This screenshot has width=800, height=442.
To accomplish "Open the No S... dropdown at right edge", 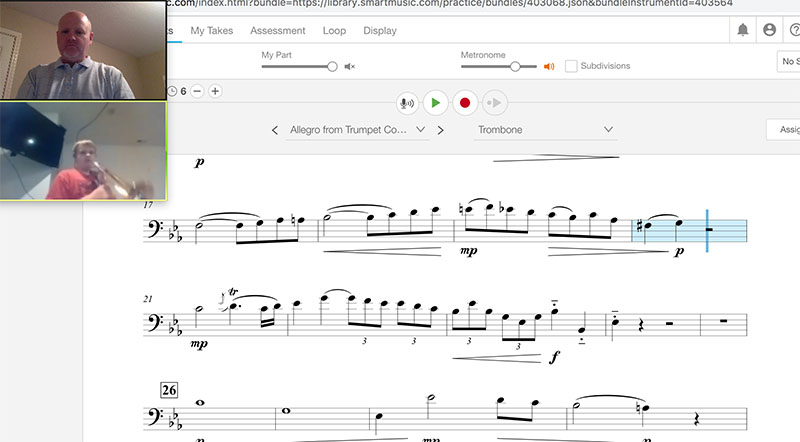I will [788, 62].
